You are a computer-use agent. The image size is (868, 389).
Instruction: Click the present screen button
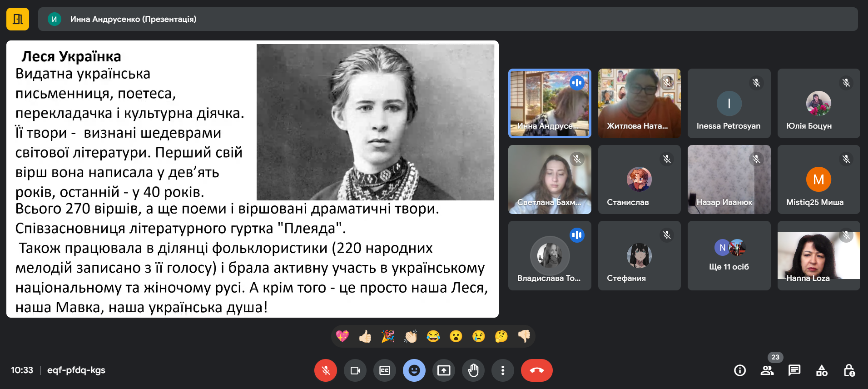(x=444, y=370)
